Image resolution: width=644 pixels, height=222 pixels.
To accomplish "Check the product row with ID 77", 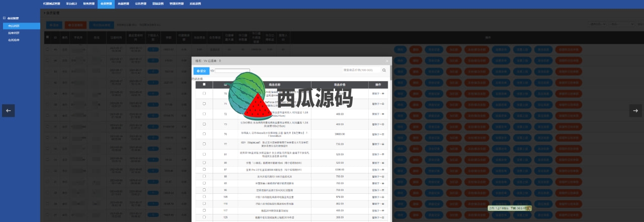I will 204,144.
